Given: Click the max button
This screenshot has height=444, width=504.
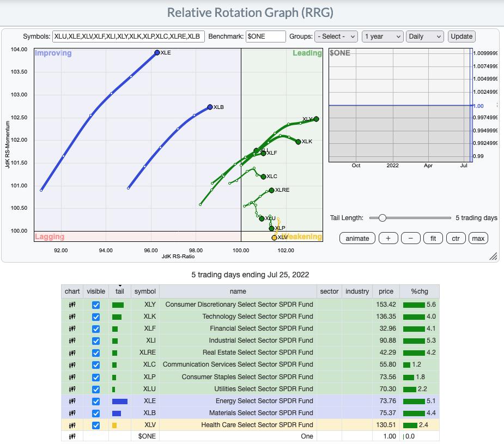Looking at the screenshot, I should click(478, 239).
